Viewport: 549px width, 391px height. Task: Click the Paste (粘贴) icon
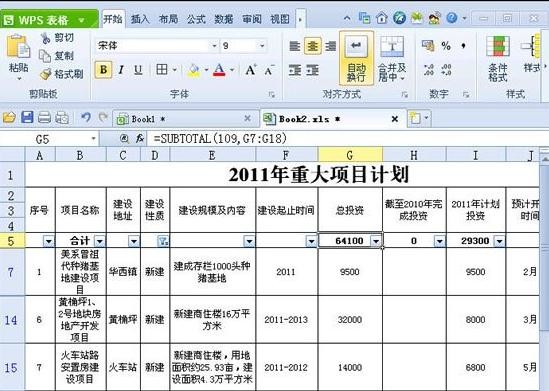click(18, 46)
